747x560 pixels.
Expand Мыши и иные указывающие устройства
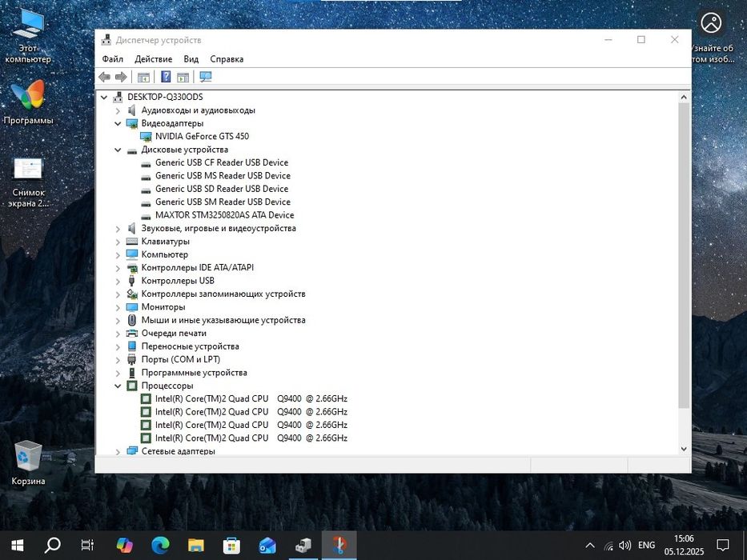point(118,321)
